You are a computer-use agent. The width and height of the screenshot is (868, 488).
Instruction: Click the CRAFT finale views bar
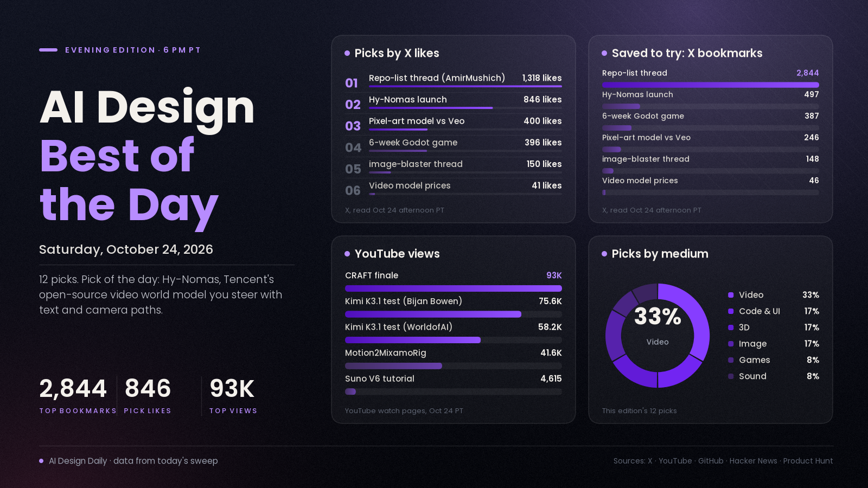pos(454,288)
